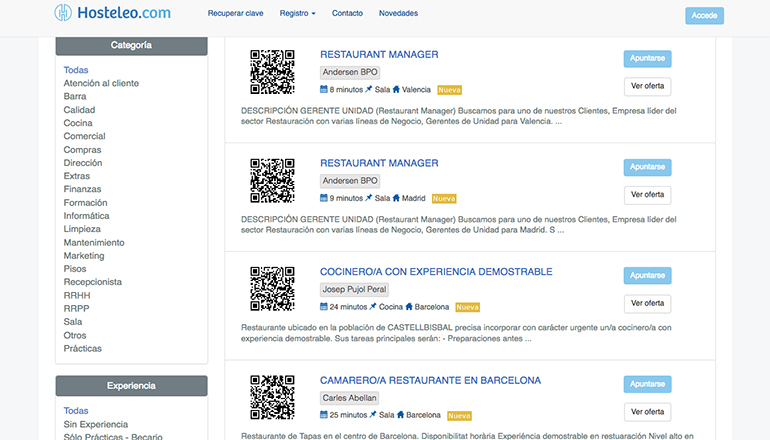Click Nueva badge on Valencia offer
770x440 pixels.
449,90
